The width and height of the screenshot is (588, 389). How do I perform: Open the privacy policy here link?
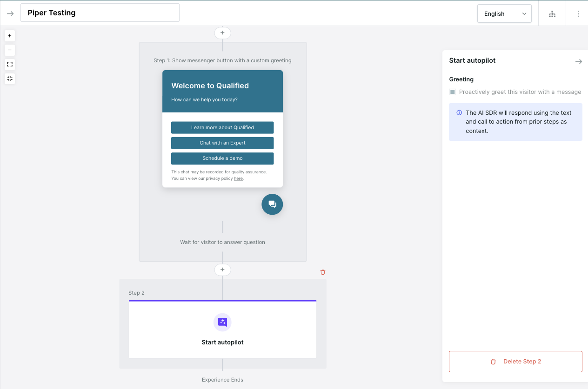pyautogui.click(x=238, y=178)
